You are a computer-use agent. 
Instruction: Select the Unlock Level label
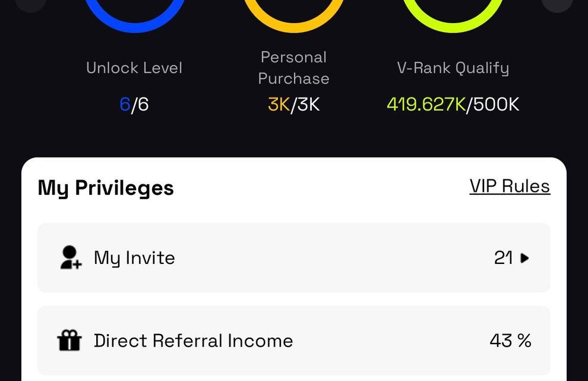coord(134,68)
